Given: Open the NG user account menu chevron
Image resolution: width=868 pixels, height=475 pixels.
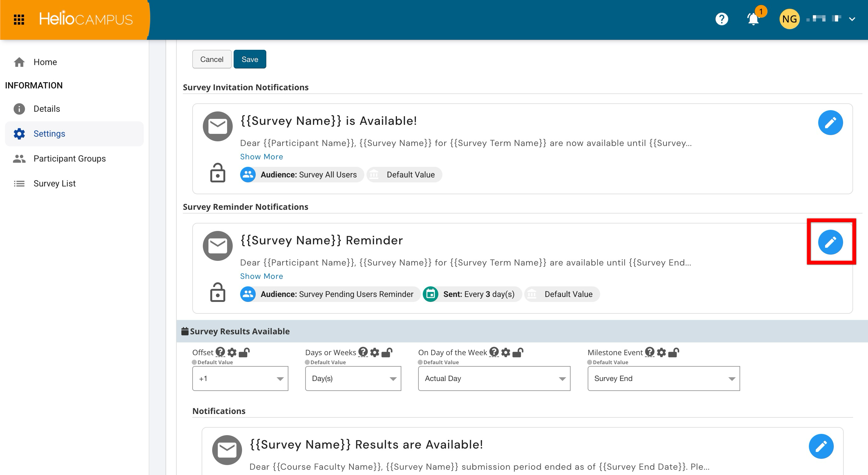Looking at the screenshot, I should point(852,19).
